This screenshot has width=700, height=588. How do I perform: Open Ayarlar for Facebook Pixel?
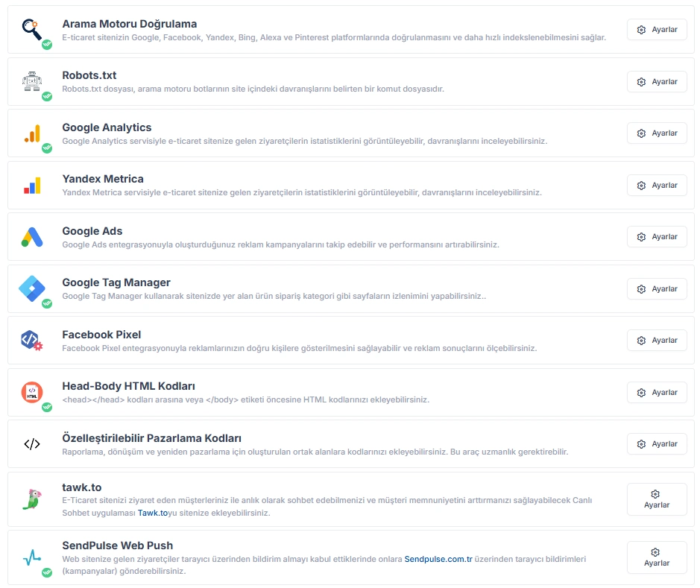657,341
